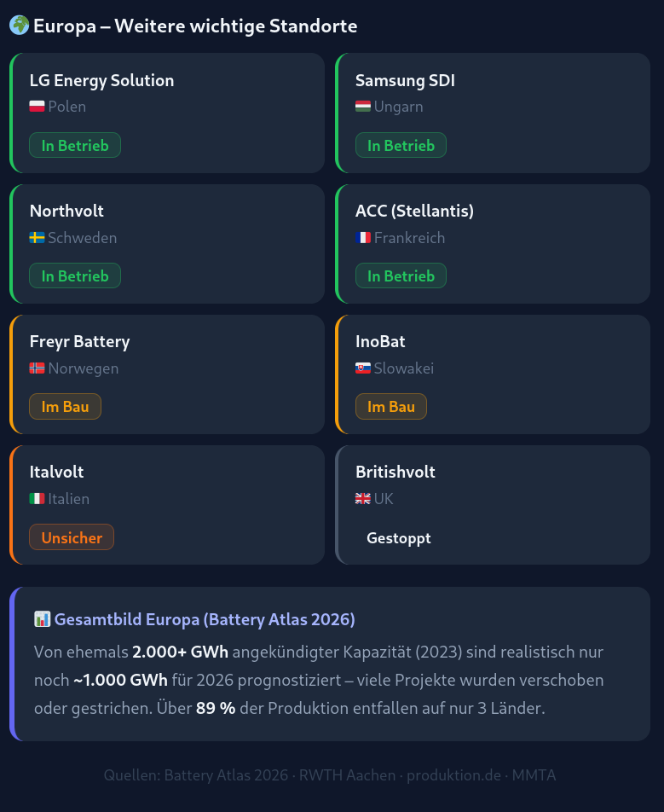Click the Hungary flag icon

coord(363,107)
